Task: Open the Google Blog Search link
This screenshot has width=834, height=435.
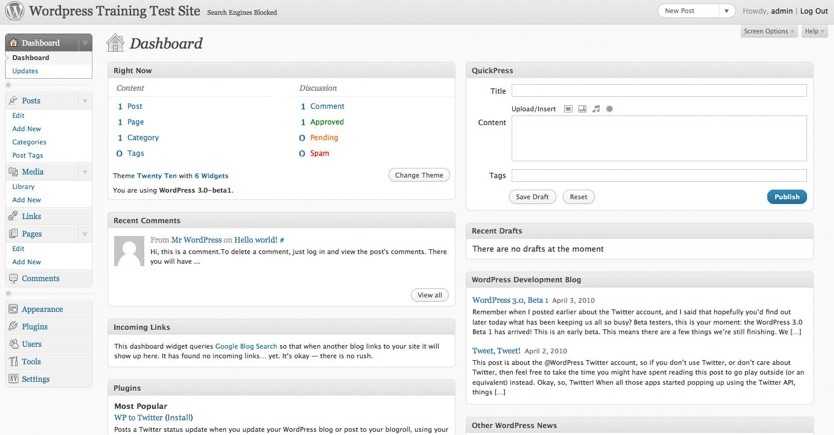Action: pyautogui.click(x=246, y=346)
